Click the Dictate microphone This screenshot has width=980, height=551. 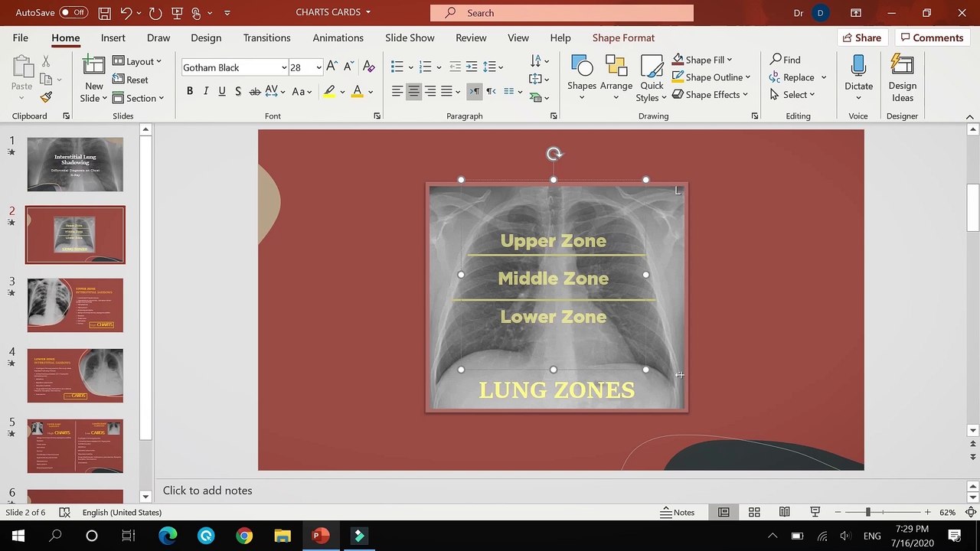coord(858,79)
